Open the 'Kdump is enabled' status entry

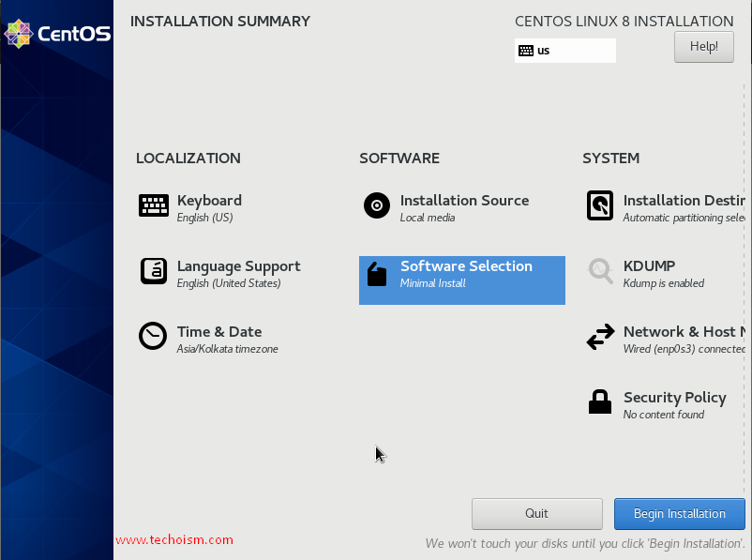pyautogui.click(x=663, y=283)
